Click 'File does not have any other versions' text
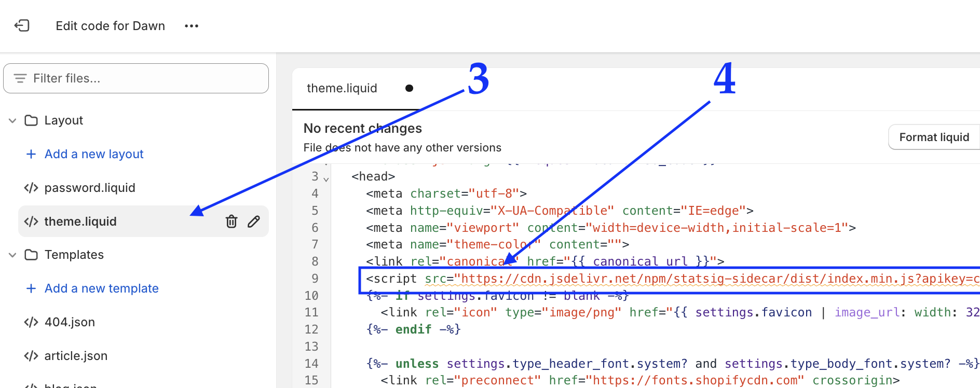980x388 pixels. tap(402, 148)
